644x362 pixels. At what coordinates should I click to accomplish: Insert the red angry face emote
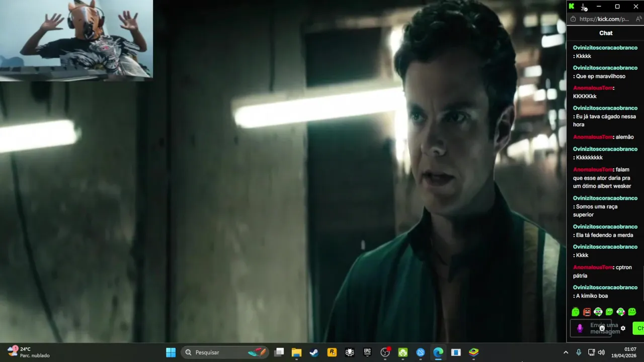pos(587,312)
